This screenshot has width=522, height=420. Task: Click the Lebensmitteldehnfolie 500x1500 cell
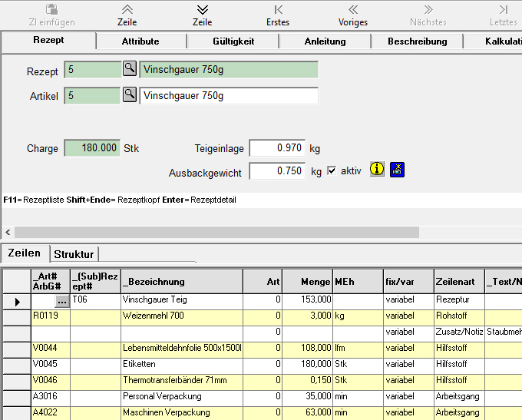pos(182,350)
